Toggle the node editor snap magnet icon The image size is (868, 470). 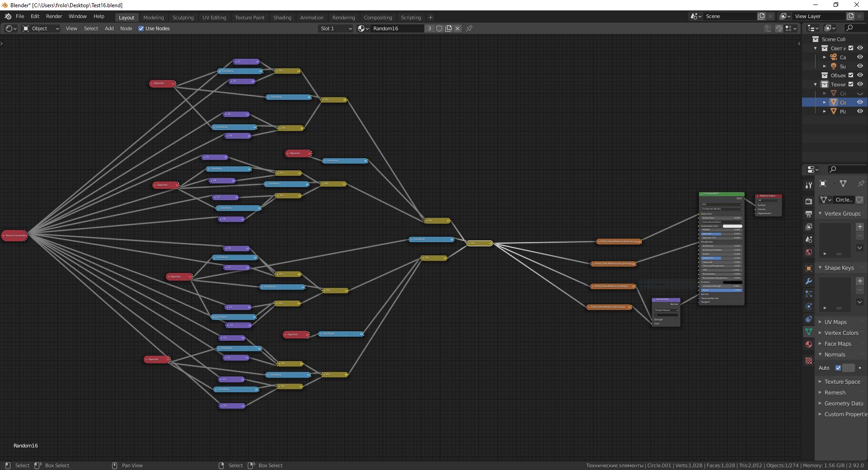778,28
